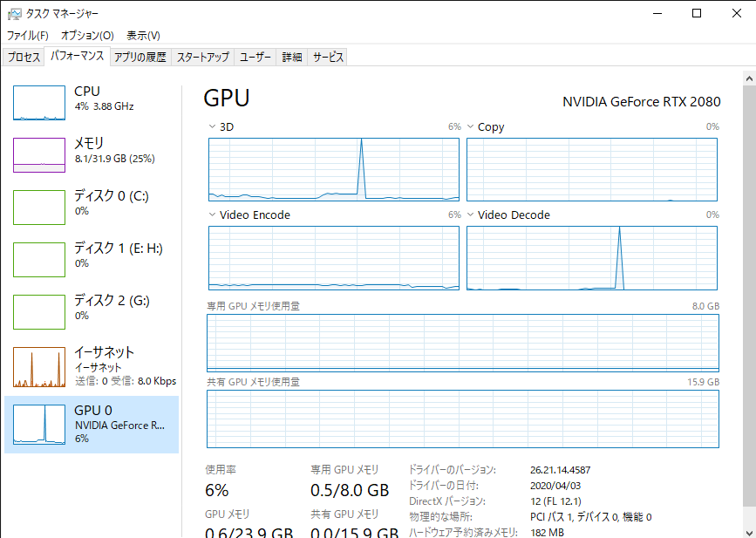Click the 8.0 GB dedicated memory maximum label
Viewport: 756px width, 538px height.
(705, 306)
